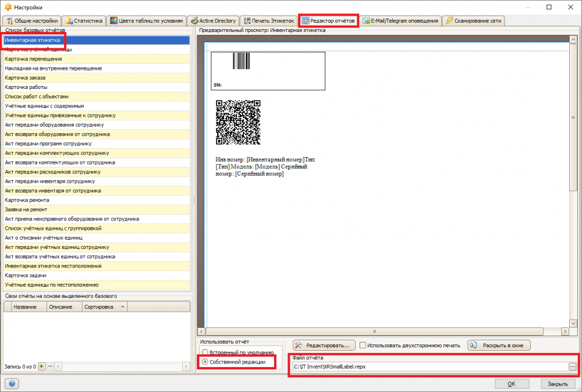Click the Файл отчёта path field

(x=431, y=366)
